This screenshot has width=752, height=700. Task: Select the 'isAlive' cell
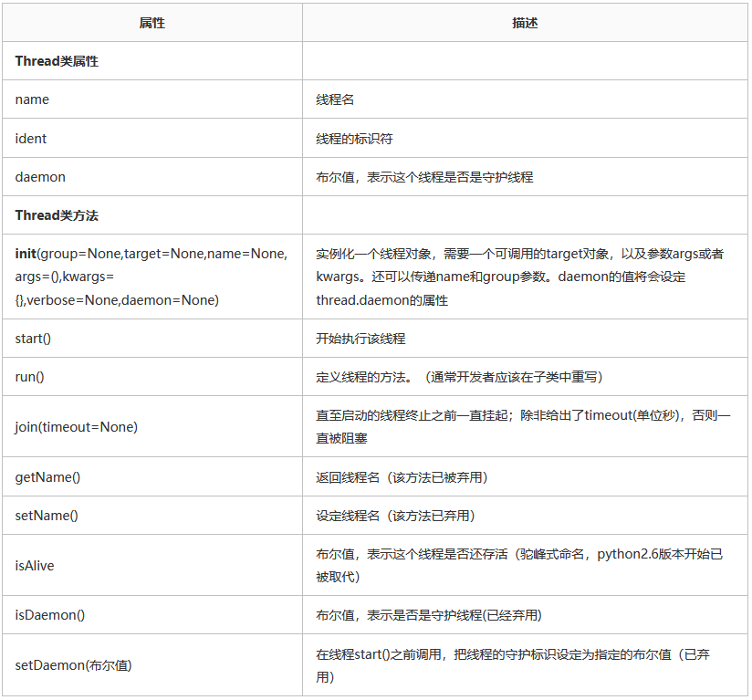click(x=152, y=565)
